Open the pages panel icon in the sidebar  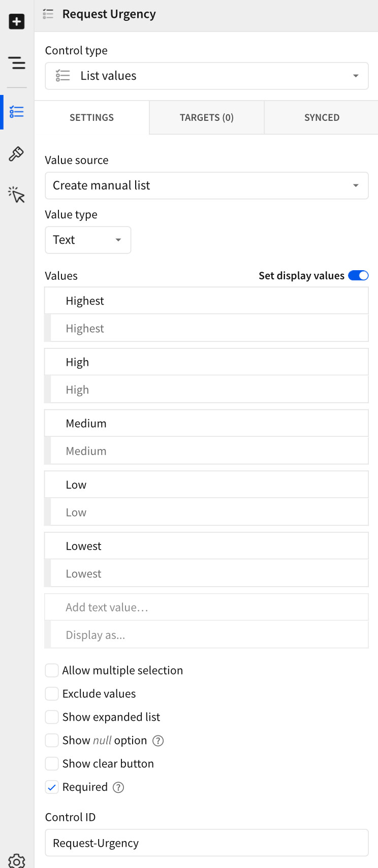click(x=17, y=62)
